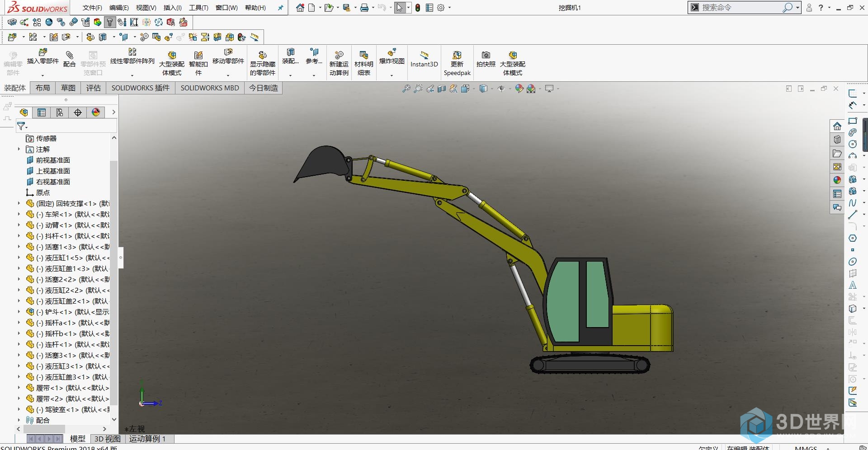Click the New document icon
Viewport: 868px width, 450px height.
click(312, 8)
